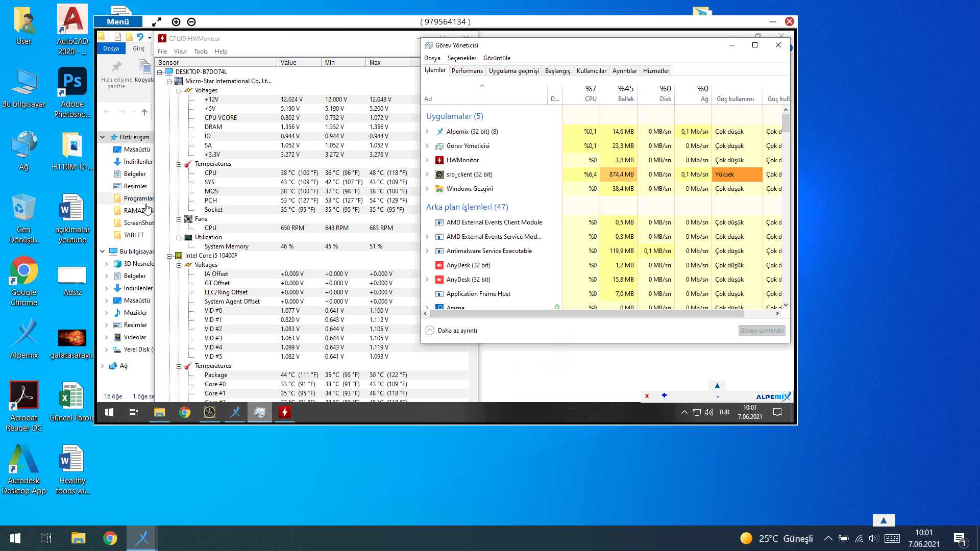
Task: Open the weather 25°C Güneşli widget
Action: [x=776, y=538]
